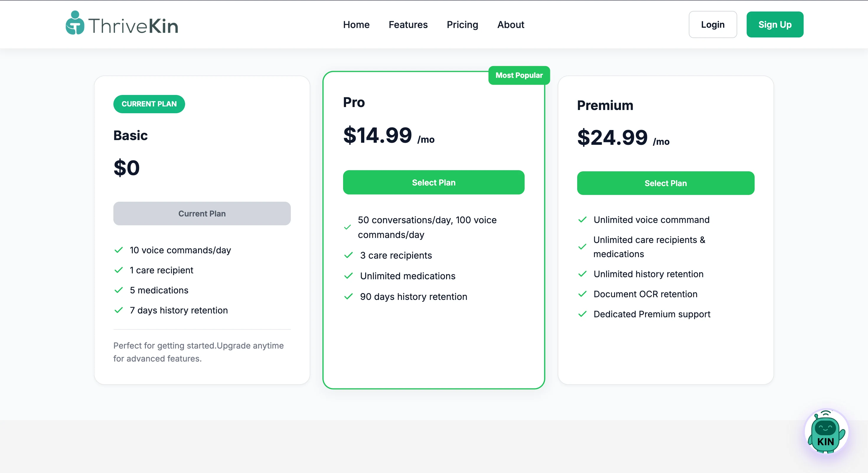Click checkmark beside Unlimited voice command
This screenshot has width=868, height=473.
click(582, 220)
